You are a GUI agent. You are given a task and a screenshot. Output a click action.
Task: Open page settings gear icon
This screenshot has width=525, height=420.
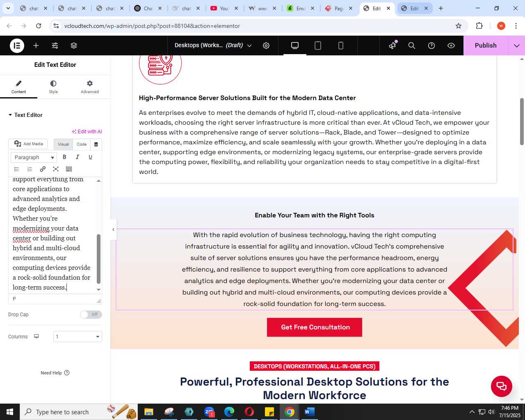266,46
